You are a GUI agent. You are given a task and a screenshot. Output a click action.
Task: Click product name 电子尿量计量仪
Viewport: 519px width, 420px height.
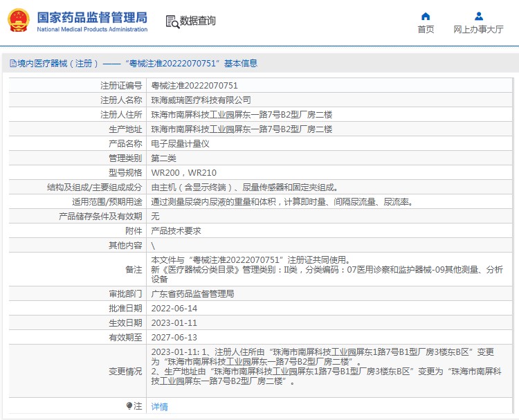tap(180, 144)
